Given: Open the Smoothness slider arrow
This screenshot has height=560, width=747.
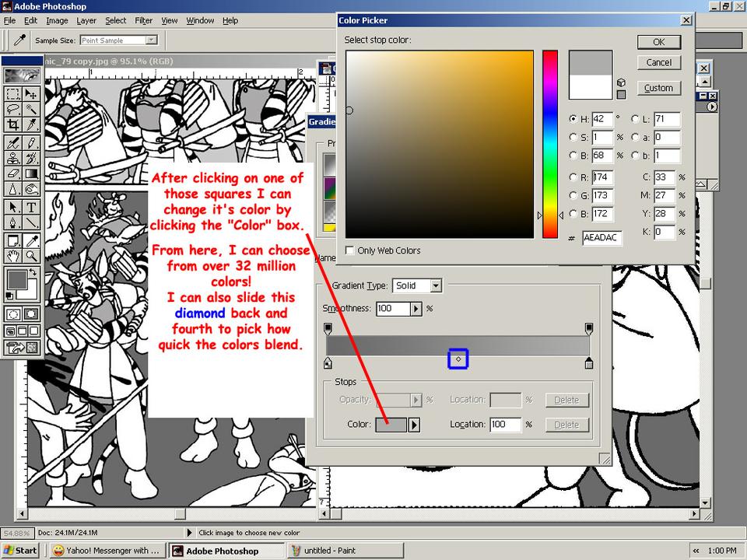Looking at the screenshot, I should [x=416, y=309].
